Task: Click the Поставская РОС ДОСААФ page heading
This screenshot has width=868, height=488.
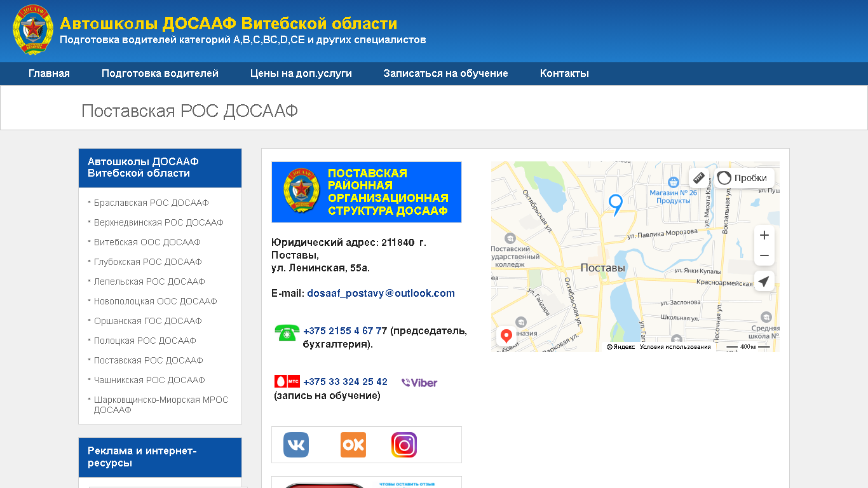Action: [189, 111]
